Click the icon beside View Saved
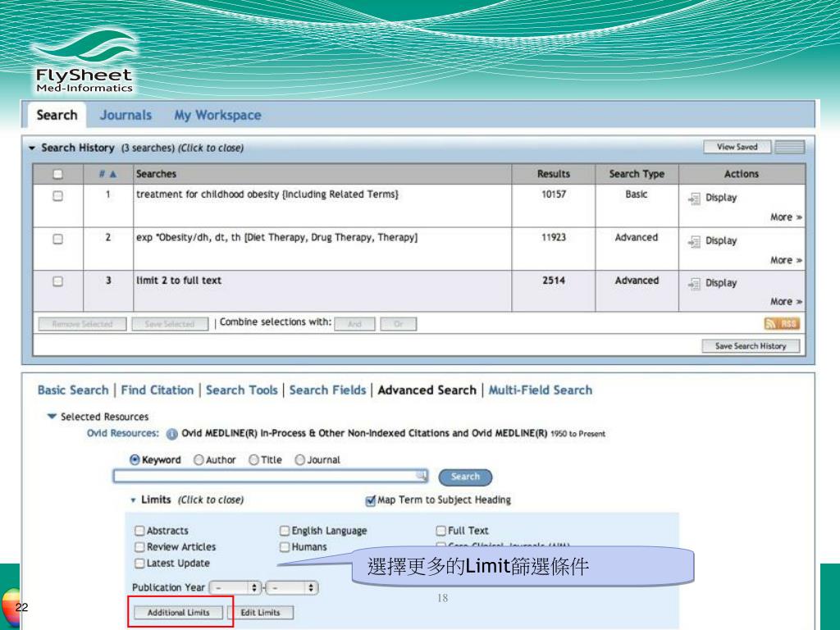Image resolution: width=840 pixels, height=630 pixels. pyautogui.click(x=790, y=147)
